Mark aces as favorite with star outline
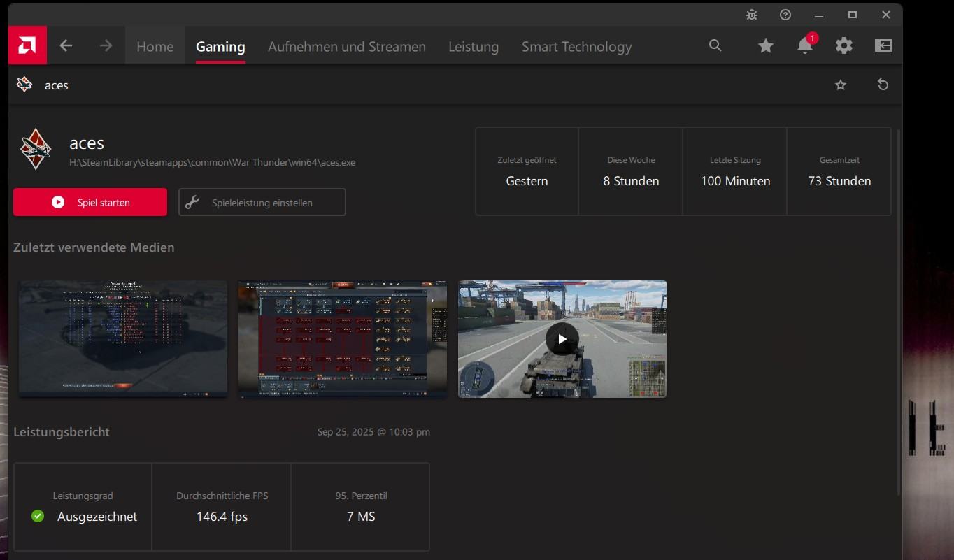Image resolution: width=954 pixels, height=560 pixels. 841,85
